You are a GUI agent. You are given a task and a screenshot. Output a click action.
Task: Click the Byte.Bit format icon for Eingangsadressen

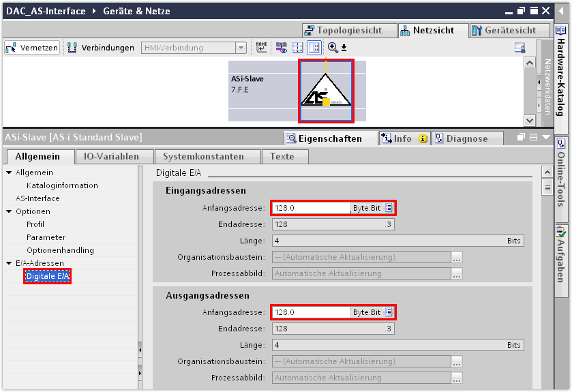click(388, 208)
